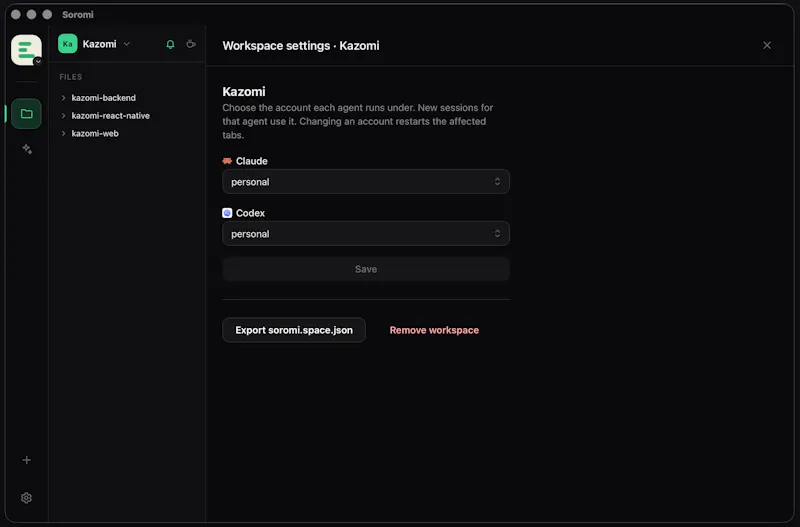Select the kazomi-web folder name
Viewport: 800px width, 527px height.
point(95,134)
